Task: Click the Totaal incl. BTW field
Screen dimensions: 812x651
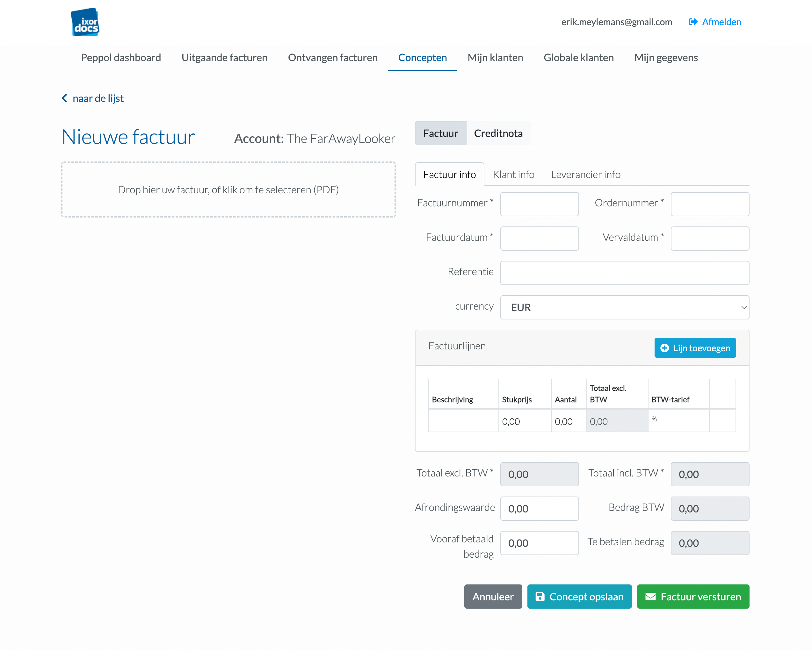Action: coord(710,474)
